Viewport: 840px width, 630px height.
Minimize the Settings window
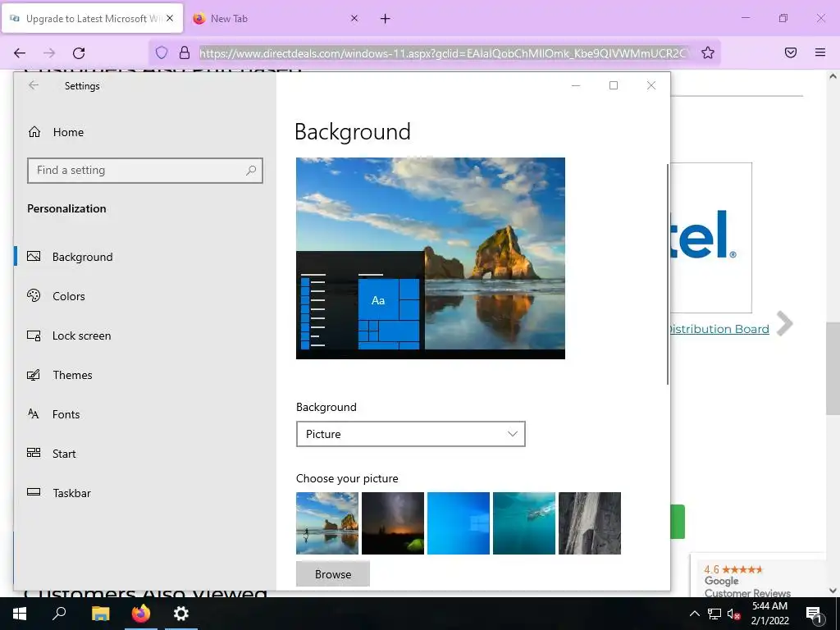tap(576, 85)
